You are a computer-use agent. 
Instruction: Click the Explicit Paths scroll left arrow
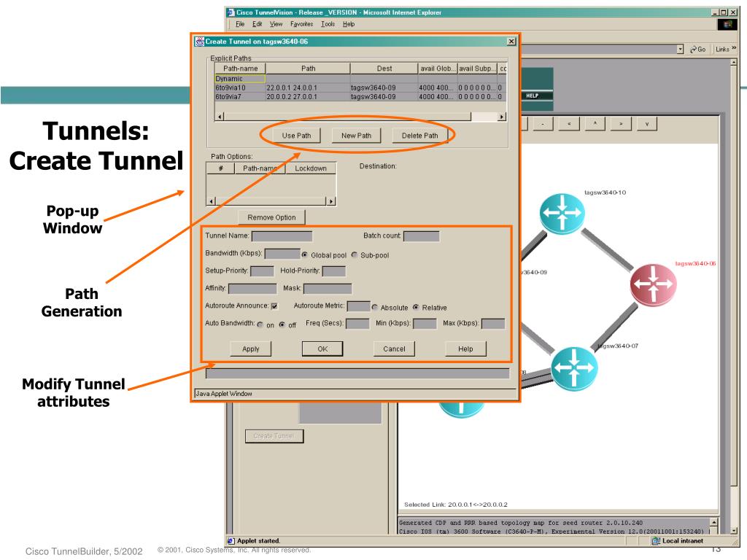[x=220, y=117]
